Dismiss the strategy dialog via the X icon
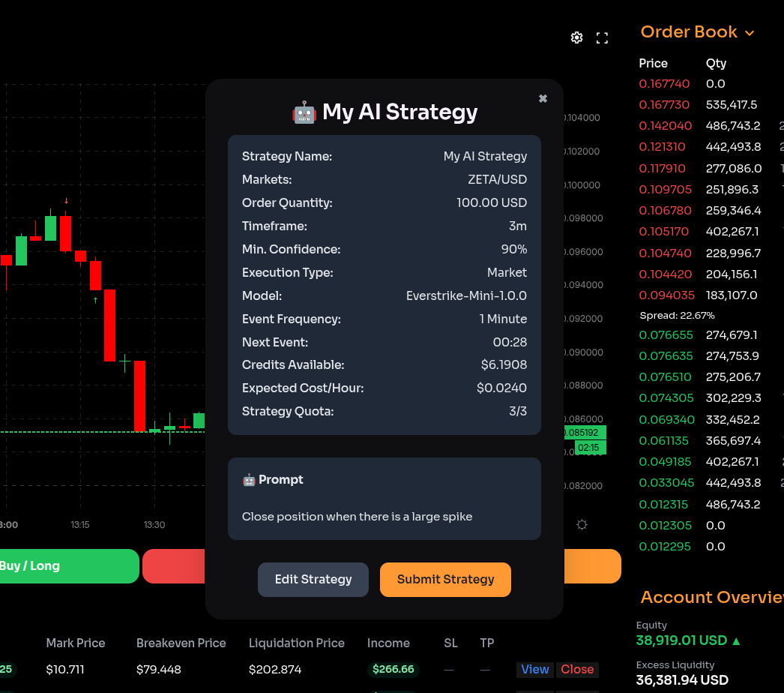Screen dimensions: 784x693 click(542, 98)
